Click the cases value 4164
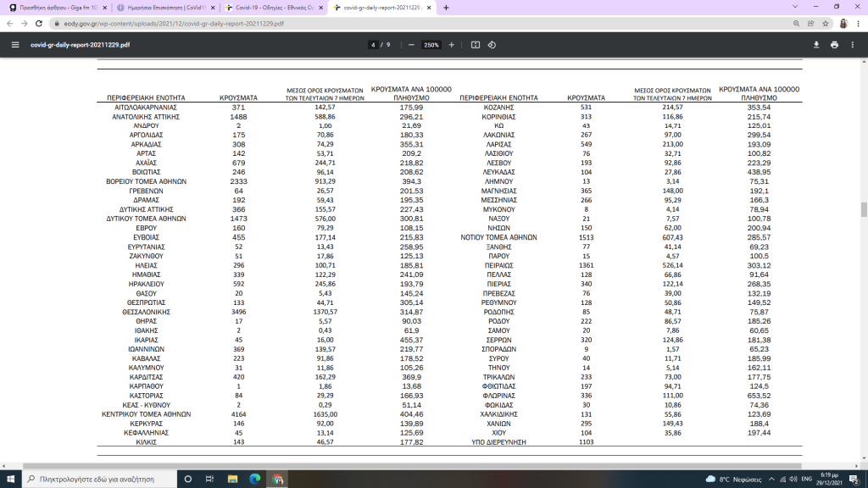 point(238,414)
